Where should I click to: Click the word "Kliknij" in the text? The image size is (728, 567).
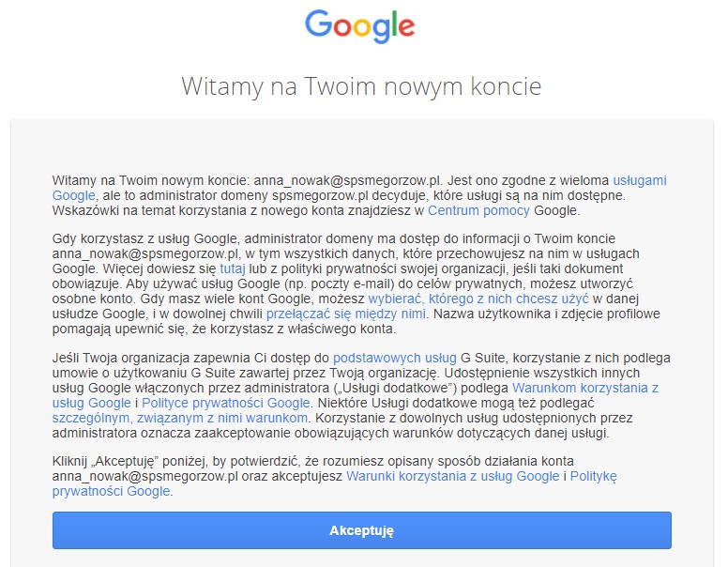(73, 462)
